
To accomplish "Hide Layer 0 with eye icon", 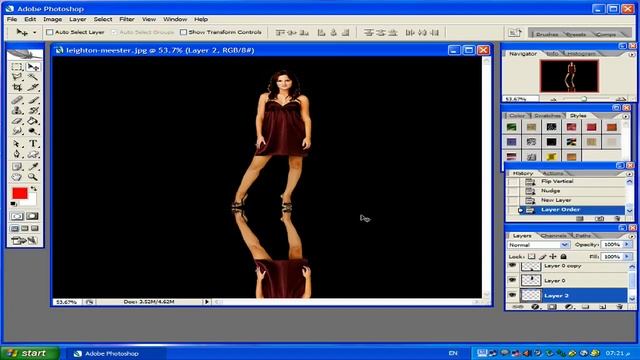I will pyautogui.click(x=513, y=280).
